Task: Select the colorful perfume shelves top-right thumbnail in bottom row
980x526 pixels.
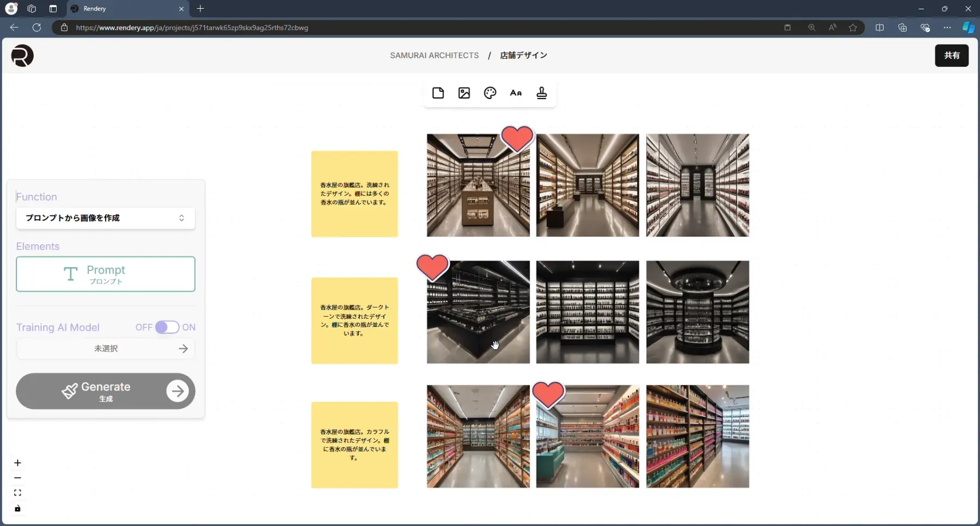Action: pos(697,436)
